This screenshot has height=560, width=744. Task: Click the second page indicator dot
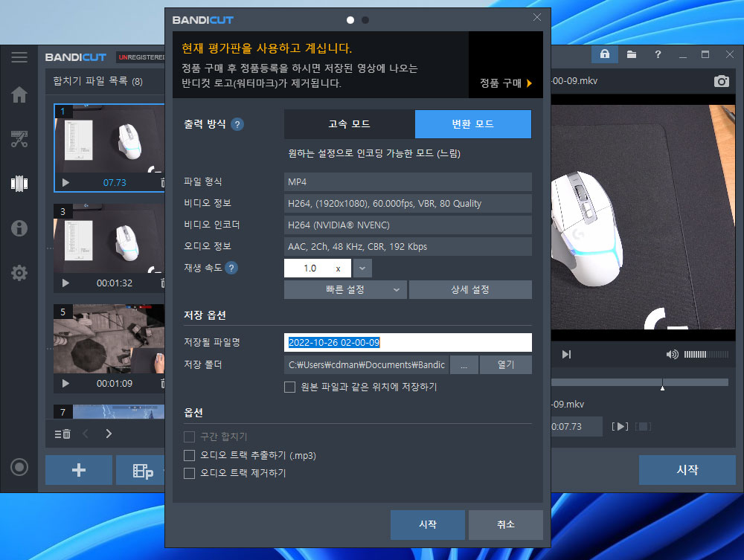coord(365,20)
